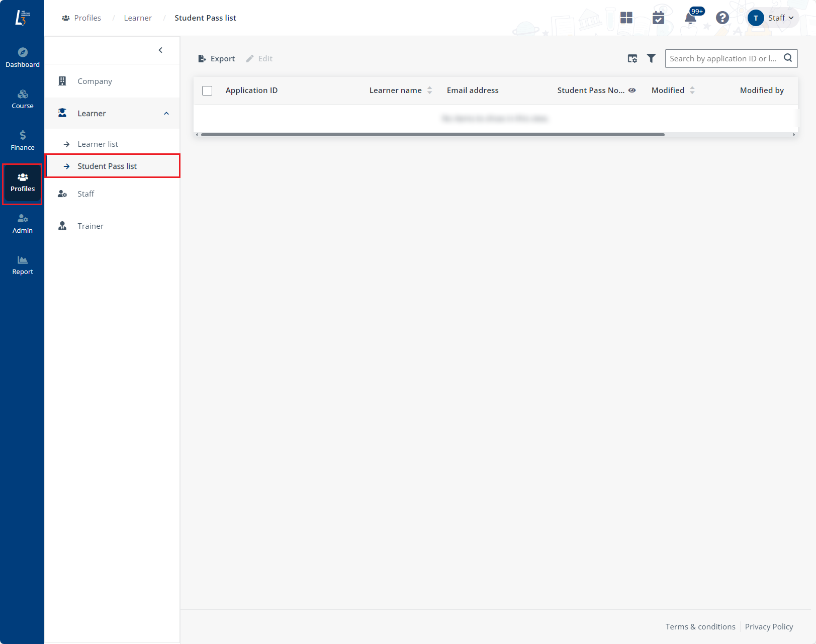This screenshot has height=644, width=816.
Task: Tick the select-all checkbox in table header
Action: tap(207, 90)
